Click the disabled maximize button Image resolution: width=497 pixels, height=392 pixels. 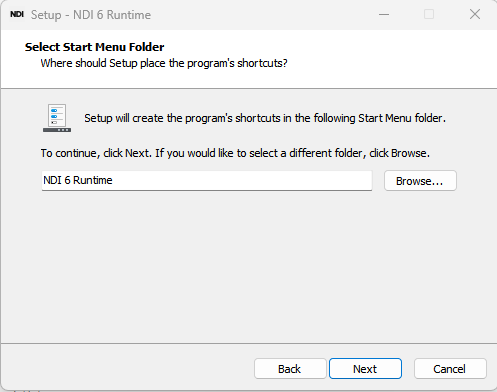click(429, 14)
